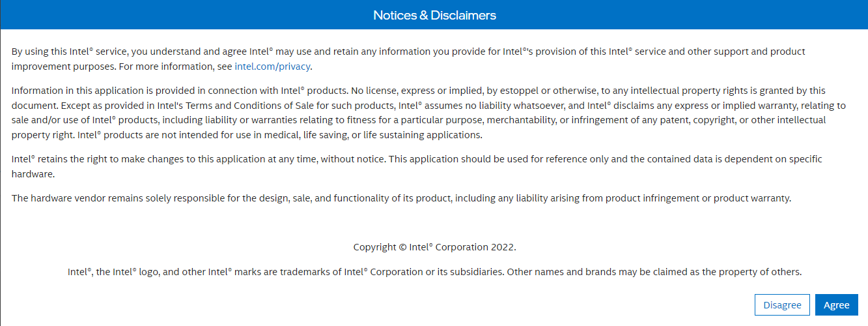Click 'The hardware vendor remains' paragraph
This screenshot has height=326, width=868.
401,198
